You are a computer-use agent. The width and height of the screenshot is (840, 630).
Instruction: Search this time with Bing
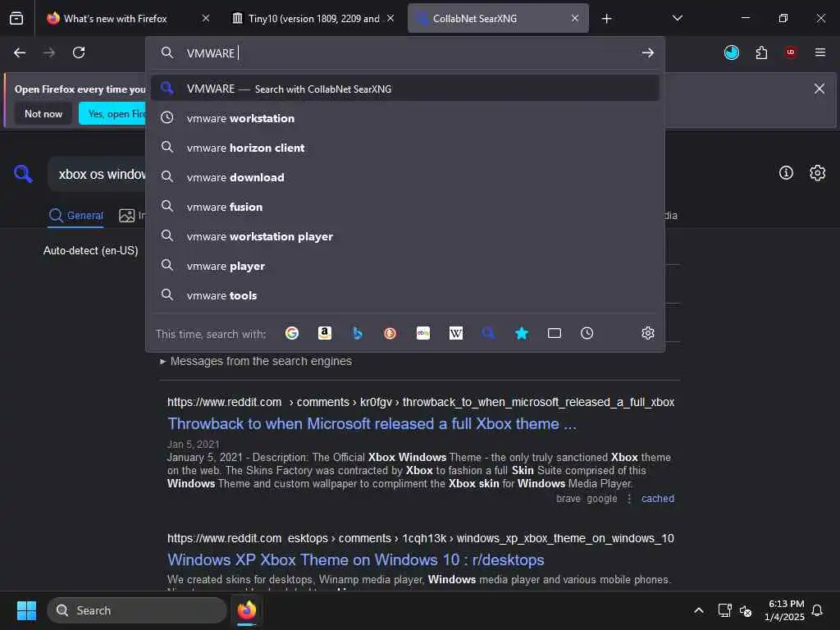(x=358, y=333)
